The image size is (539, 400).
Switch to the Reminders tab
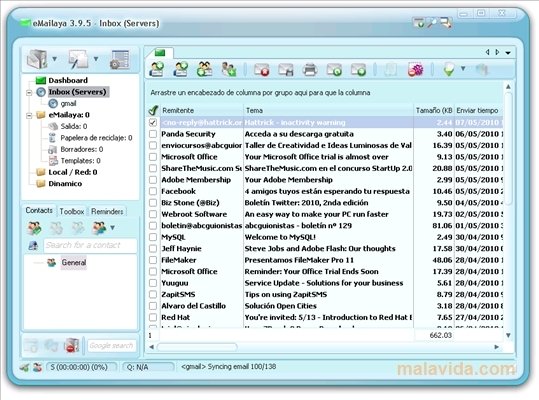pyautogui.click(x=107, y=211)
